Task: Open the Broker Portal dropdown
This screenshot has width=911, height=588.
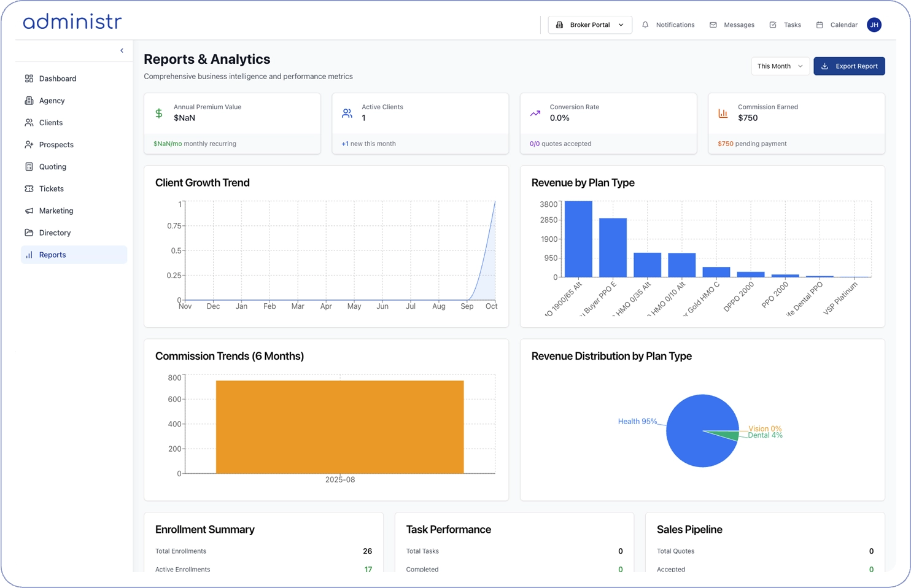Action: 589,25
